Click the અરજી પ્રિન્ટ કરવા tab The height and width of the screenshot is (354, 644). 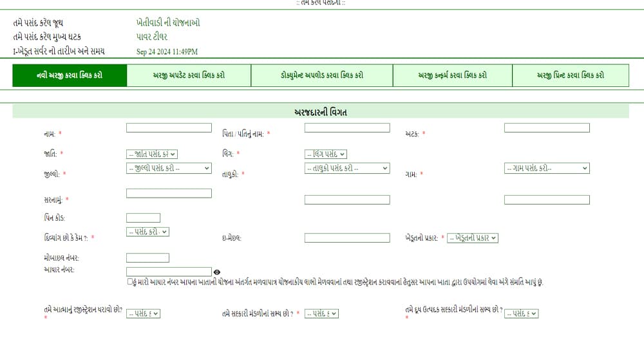click(x=570, y=75)
